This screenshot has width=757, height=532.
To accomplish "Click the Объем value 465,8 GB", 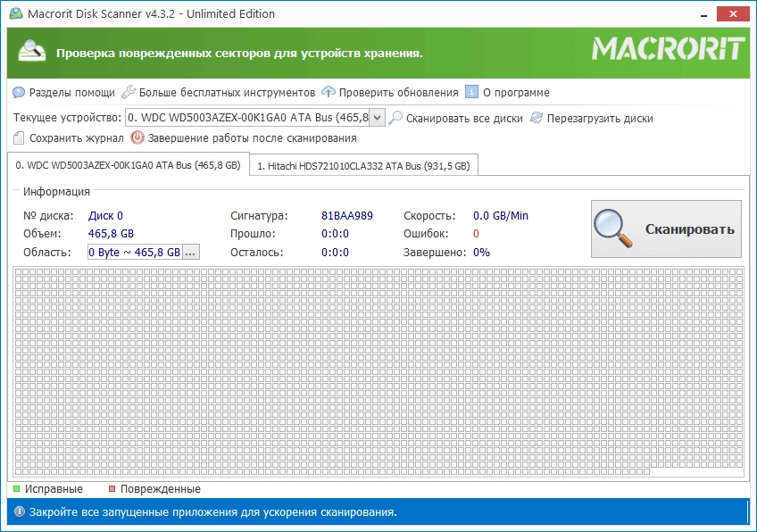I will (x=111, y=234).
